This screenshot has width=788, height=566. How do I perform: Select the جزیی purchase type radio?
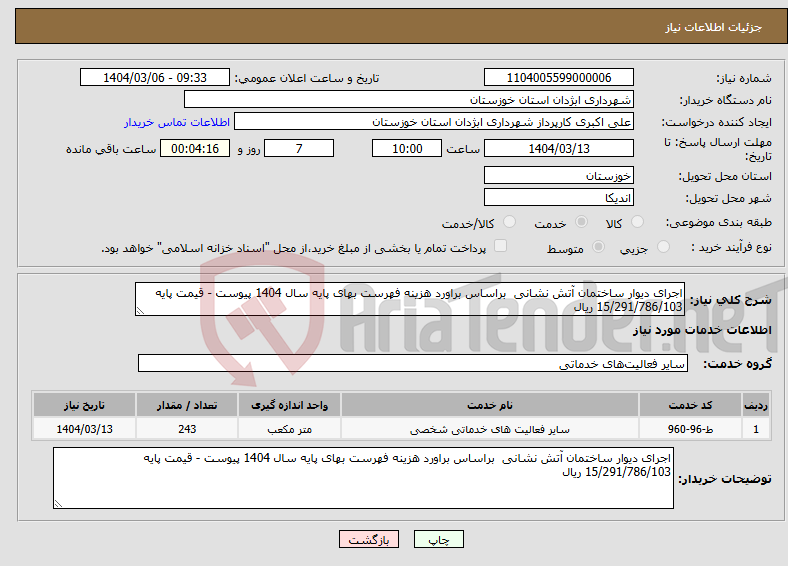[x=663, y=246]
